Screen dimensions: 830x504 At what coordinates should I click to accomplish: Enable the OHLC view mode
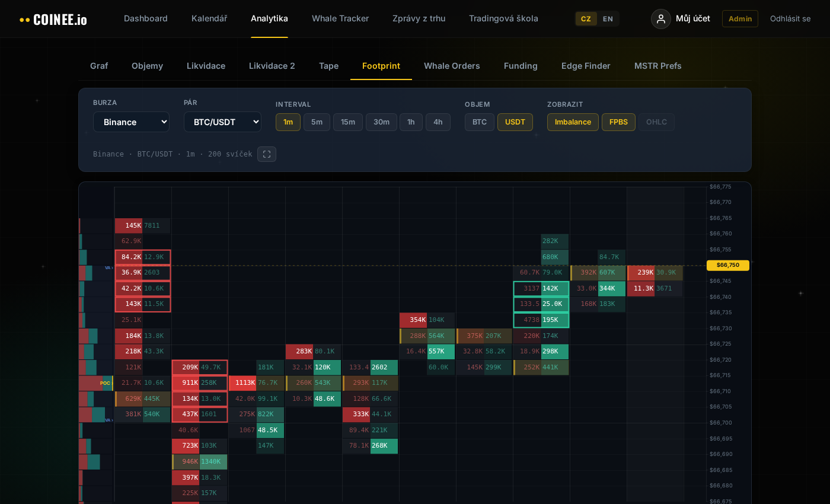656,122
